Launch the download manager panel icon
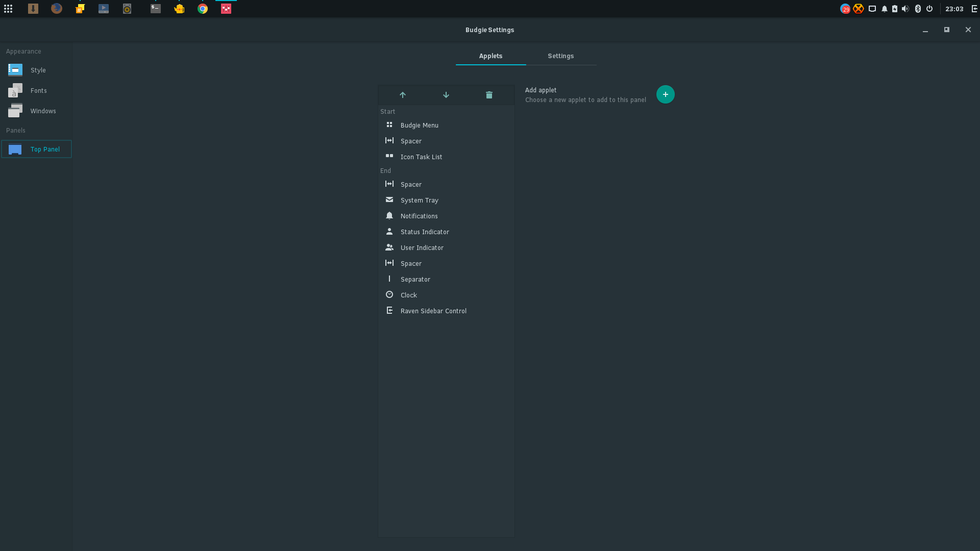The width and height of the screenshot is (980, 551). [33, 9]
